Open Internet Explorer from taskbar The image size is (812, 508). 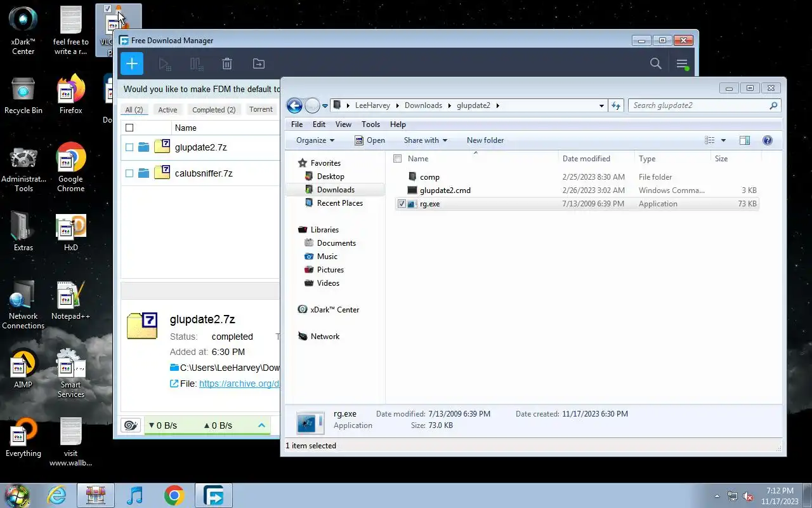point(57,495)
